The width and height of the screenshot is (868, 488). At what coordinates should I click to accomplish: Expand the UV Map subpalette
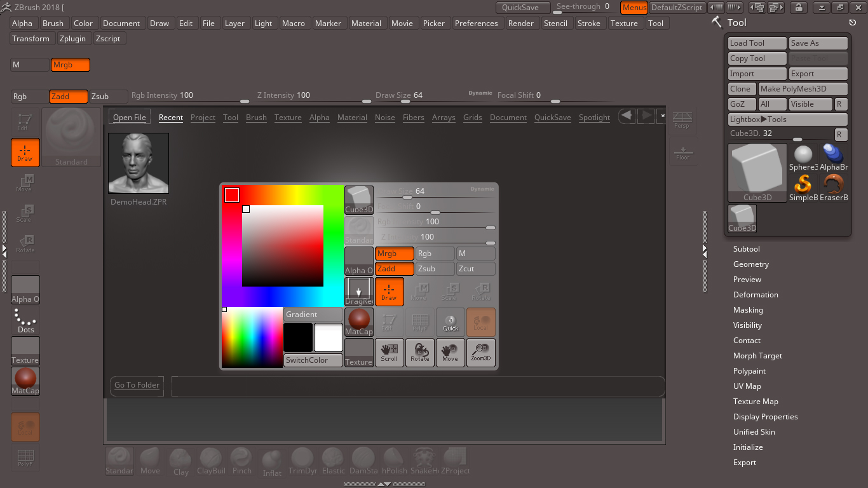coord(747,386)
